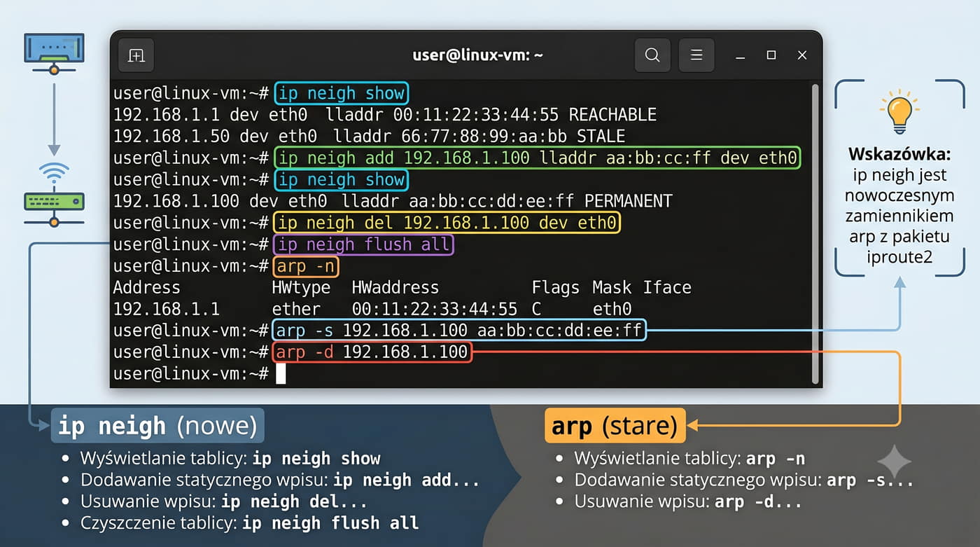
Task: Click the purple ip neigh flush all command
Action: tap(364, 244)
